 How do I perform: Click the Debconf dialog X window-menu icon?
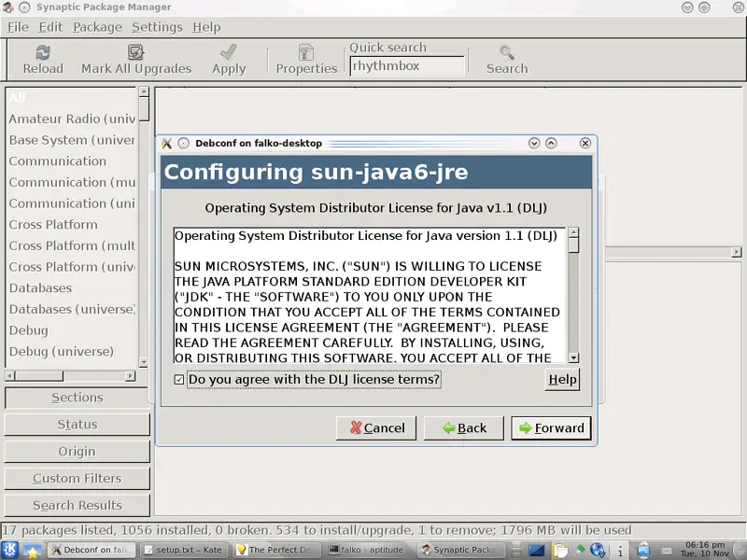pyautogui.click(x=166, y=144)
